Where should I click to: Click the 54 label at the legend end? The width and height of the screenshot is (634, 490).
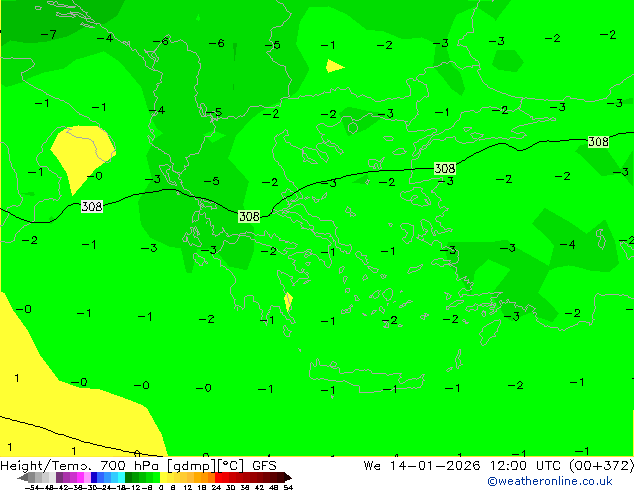(288, 487)
